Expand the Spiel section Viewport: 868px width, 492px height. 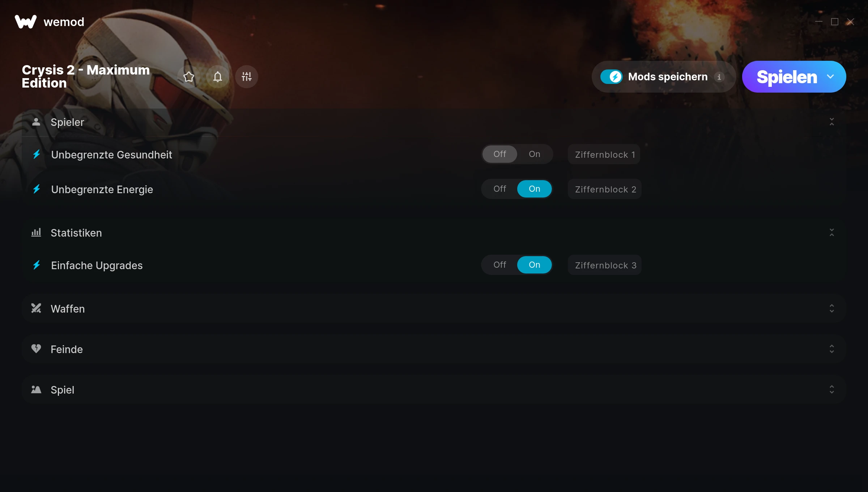tap(832, 389)
